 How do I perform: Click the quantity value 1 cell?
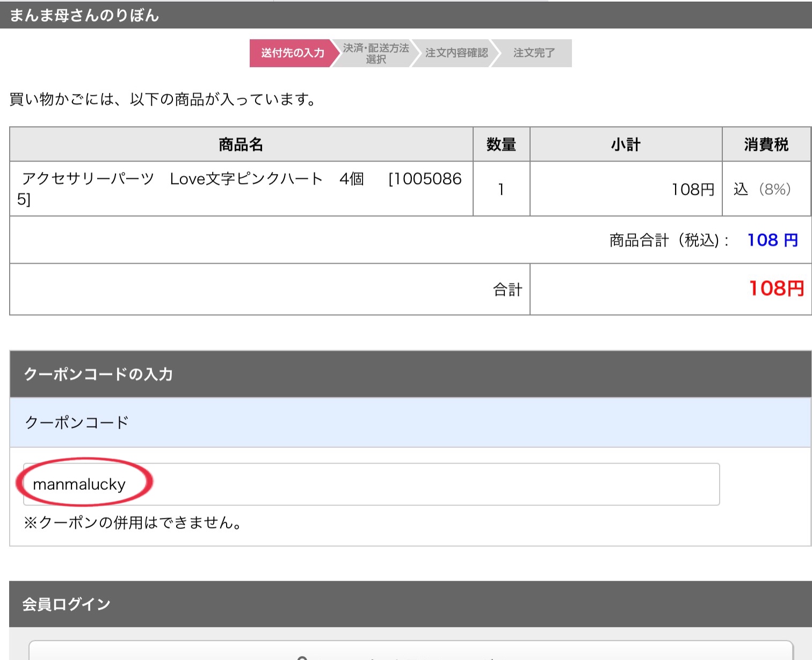(501, 189)
